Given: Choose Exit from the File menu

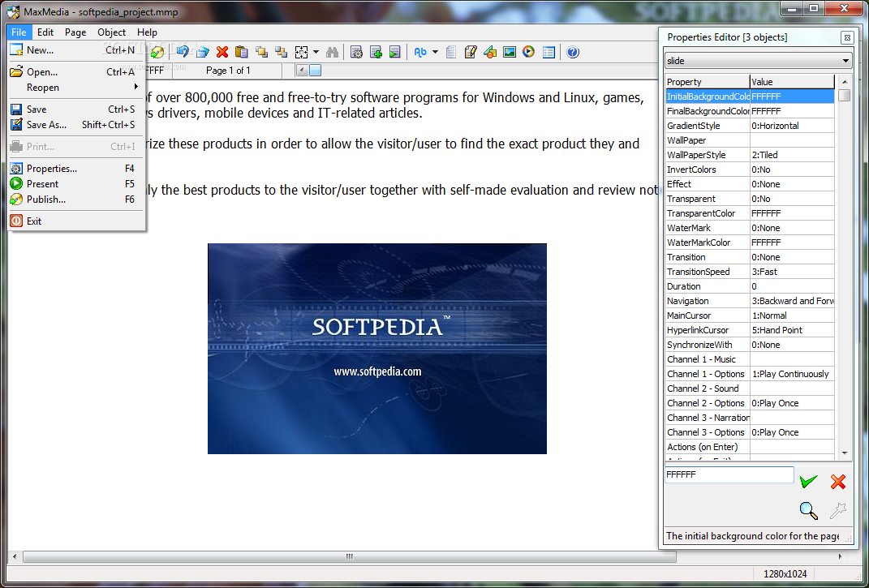Looking at the screenshot, I should pyautogui.click(x=77, y=221).
